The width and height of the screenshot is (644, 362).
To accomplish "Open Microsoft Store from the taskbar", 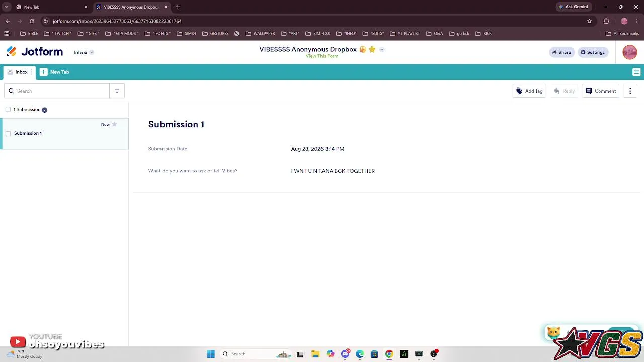I will click(x=374, y=354).
